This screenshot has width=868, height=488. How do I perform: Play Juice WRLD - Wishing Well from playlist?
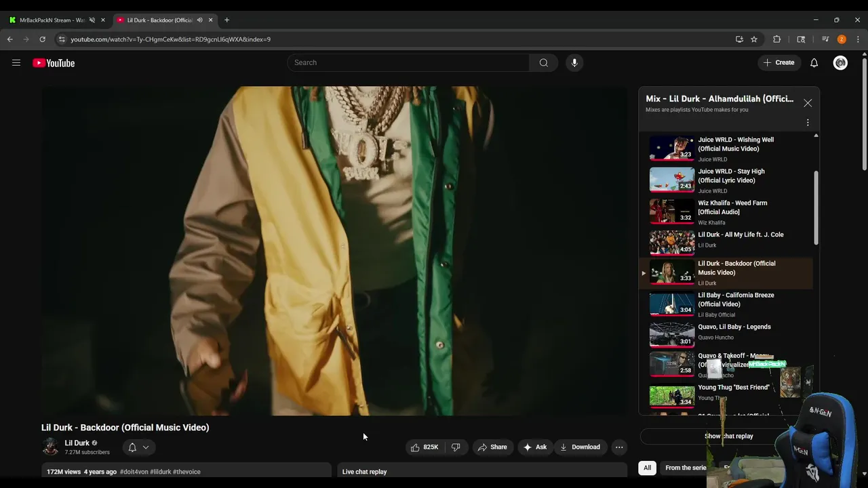pyautogui.click(x=726, y=149)
